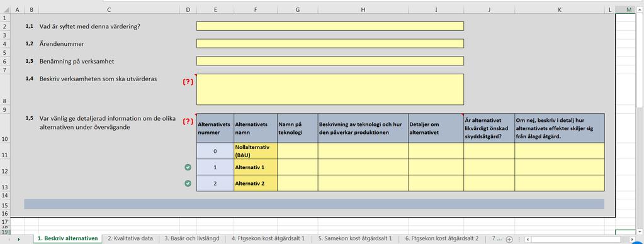
Task: Select row header 11
Action: (x=5, y=151)
